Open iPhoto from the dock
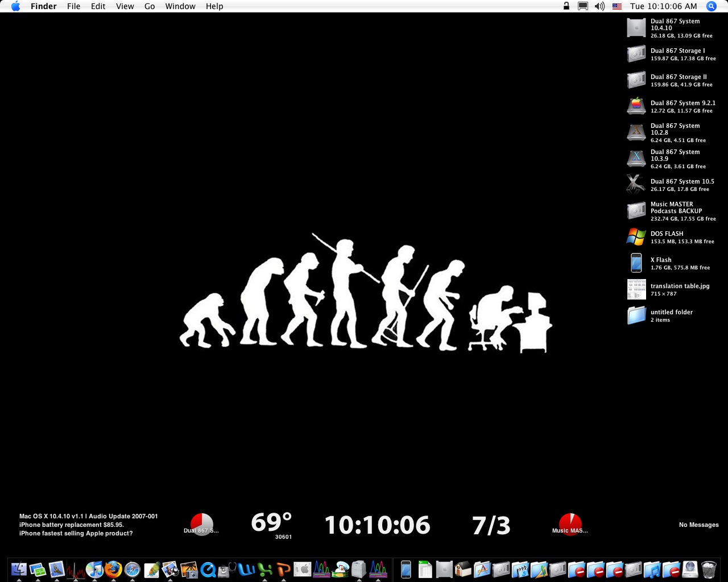The width and height of the screenshot is (728, 582). click(189, 569)
